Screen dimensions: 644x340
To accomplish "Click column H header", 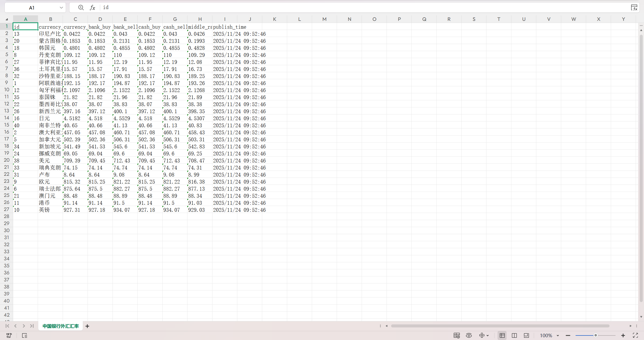I will 200,19.
